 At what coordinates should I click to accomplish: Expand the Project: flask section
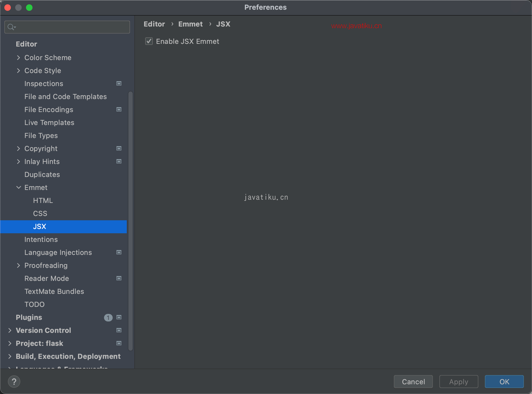(x=10, y=343)
